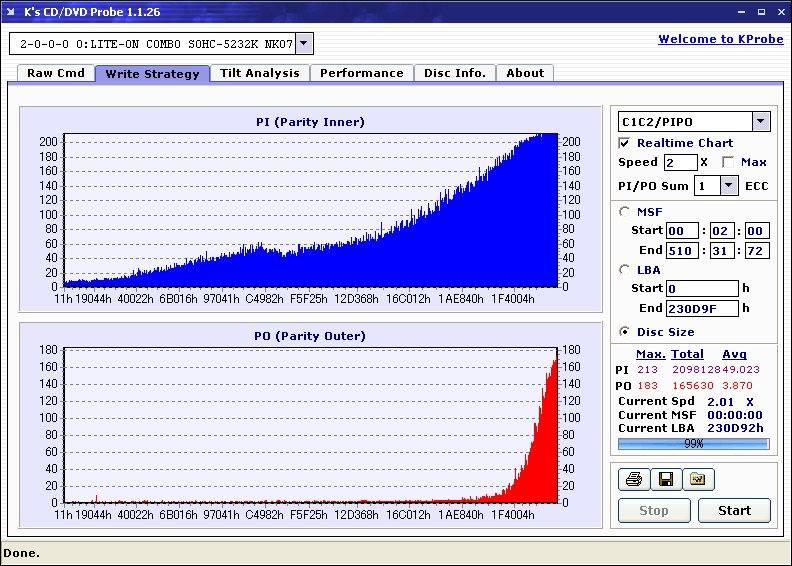Click the MSF Start frames field

coord(757,231)
